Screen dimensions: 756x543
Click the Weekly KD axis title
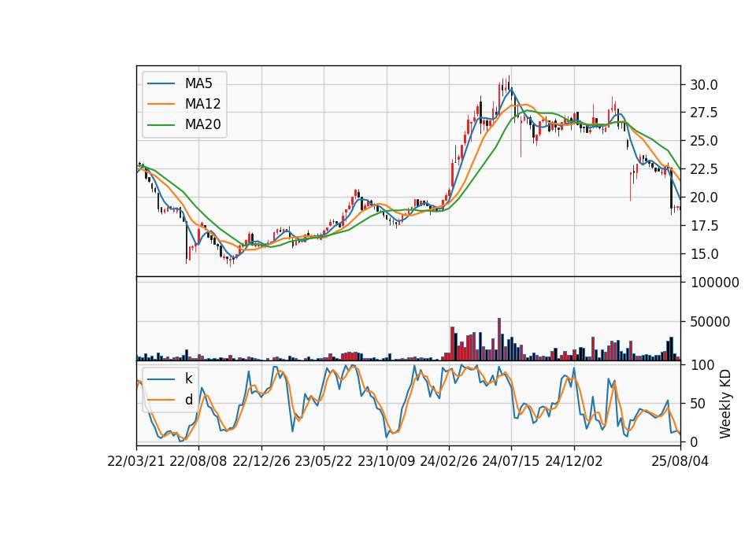(725, 404)
